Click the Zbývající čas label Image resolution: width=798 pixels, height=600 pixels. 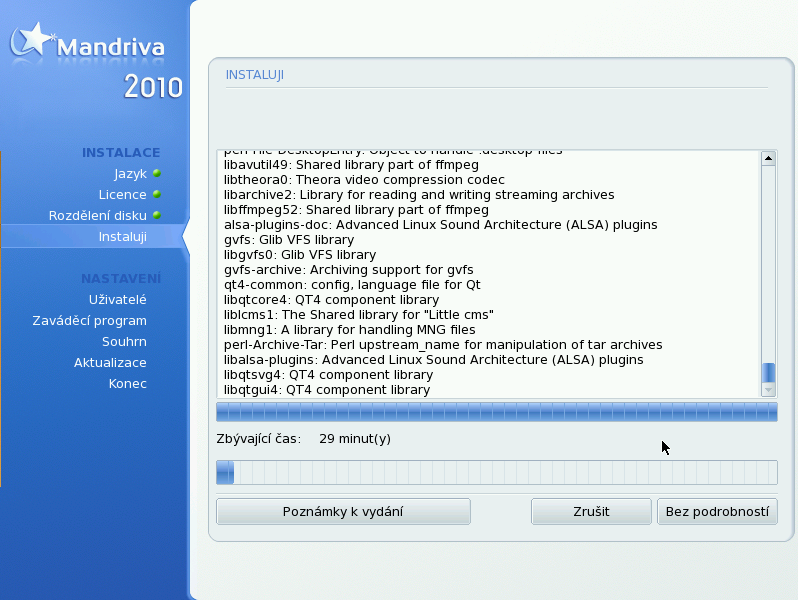point(259,439)
